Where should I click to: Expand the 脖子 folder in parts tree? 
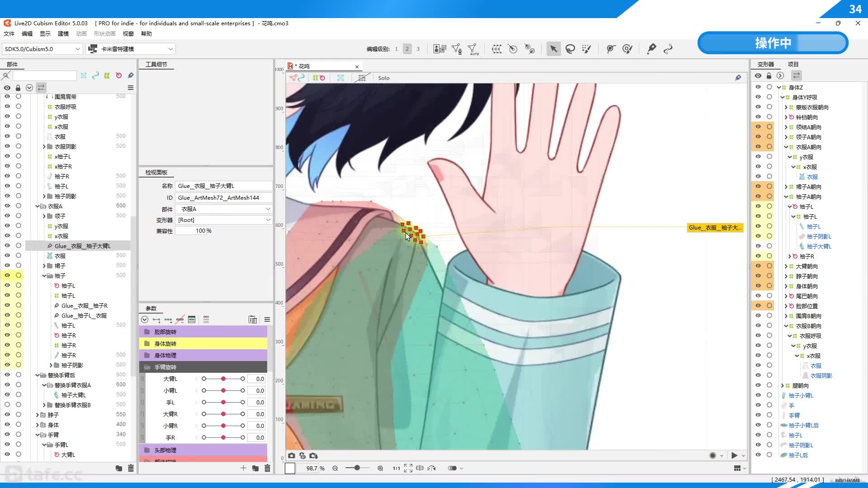click(x=38, y=415)
